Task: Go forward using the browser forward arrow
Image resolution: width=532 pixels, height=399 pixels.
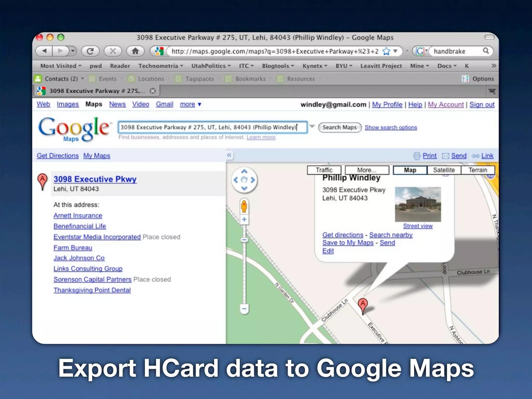Action: pyautogui.click(x=61, y=51)
